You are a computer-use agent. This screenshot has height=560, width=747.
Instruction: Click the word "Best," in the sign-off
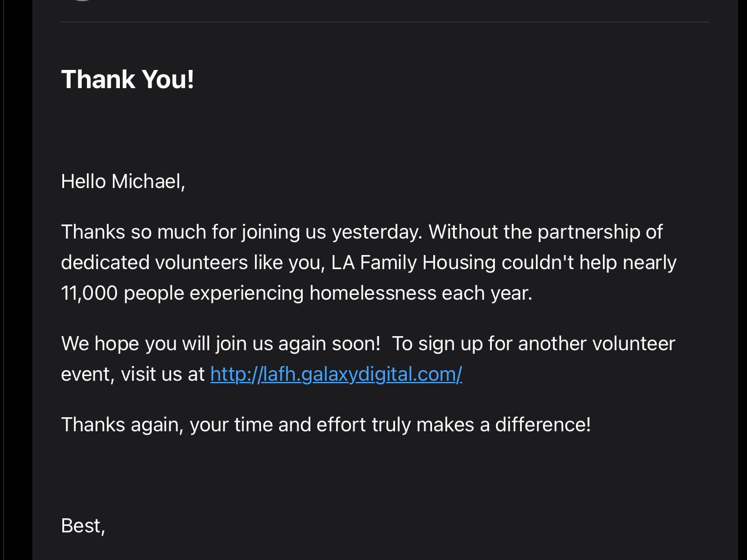pyautogui.click(x=83, y=526)
